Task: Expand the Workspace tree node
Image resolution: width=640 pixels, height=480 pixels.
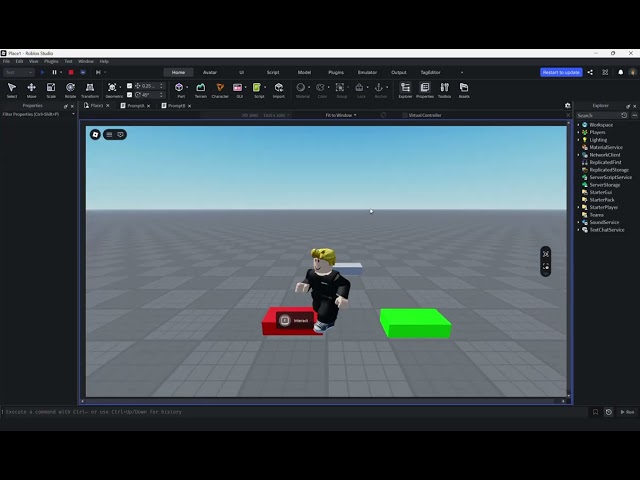Action: [x=578, y=125]
